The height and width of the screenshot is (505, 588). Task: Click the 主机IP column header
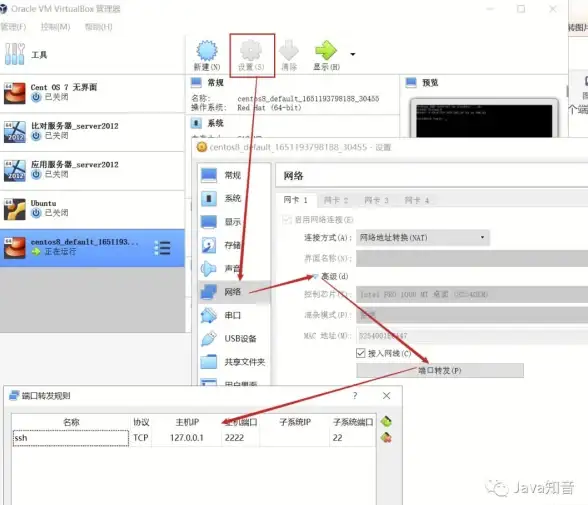coord(187,422)
